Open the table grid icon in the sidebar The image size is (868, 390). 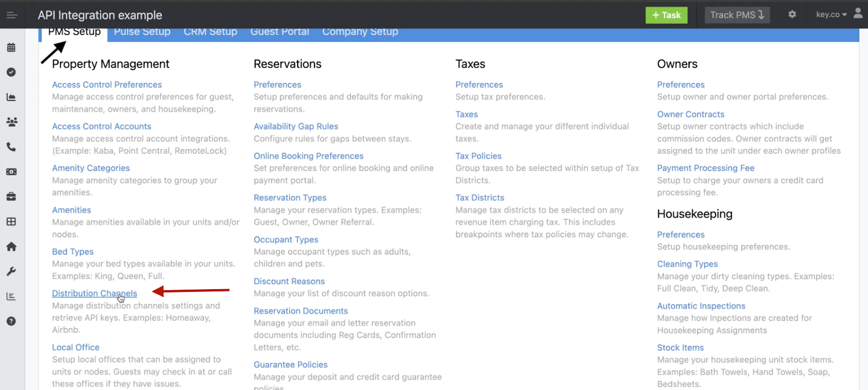coord(11,221)
